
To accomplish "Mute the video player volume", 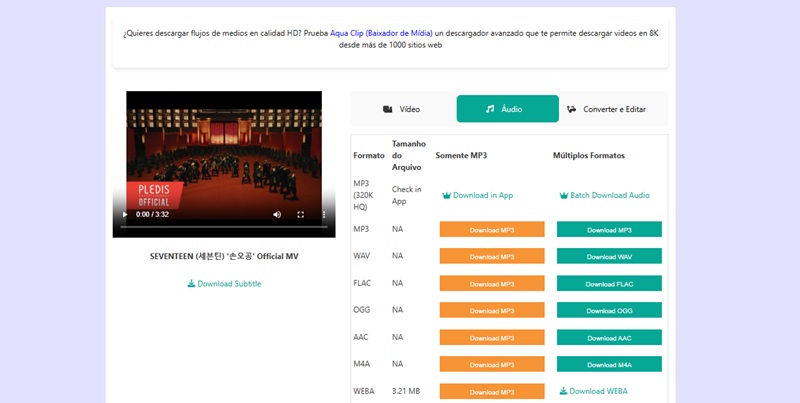I will click(x=277, y=214).
